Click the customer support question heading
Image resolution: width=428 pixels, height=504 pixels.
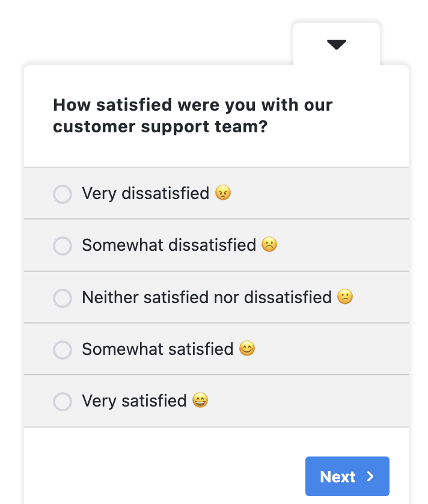coord(192,116)
